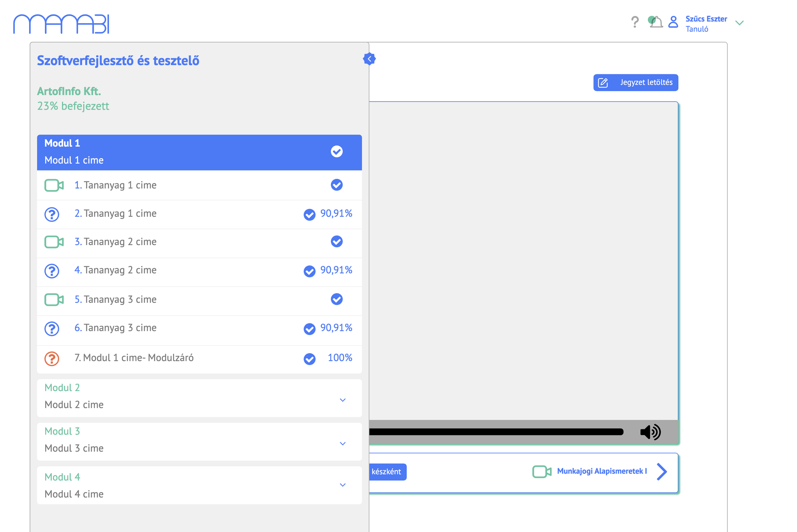Viewport: 797px width, 532px height.
Task: Click the video icon beside 5. Tananyag 3 cime
Action: point(54,300)
